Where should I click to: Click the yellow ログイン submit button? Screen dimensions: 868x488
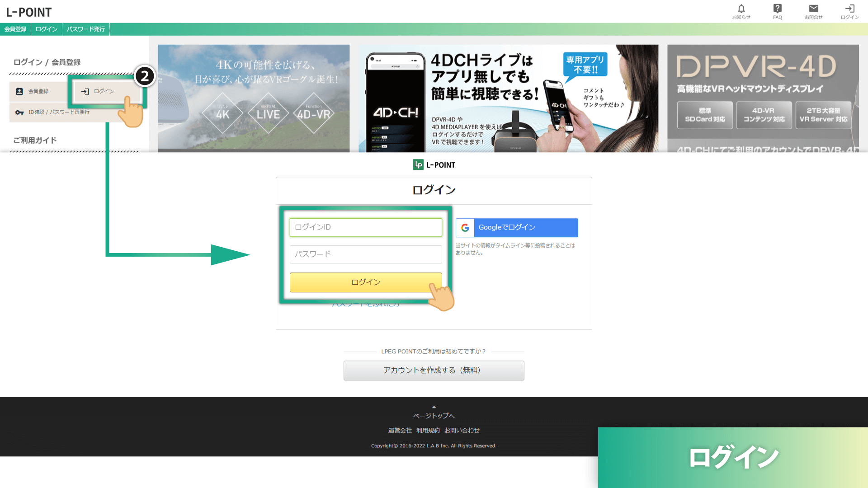[x=366, y=282]
